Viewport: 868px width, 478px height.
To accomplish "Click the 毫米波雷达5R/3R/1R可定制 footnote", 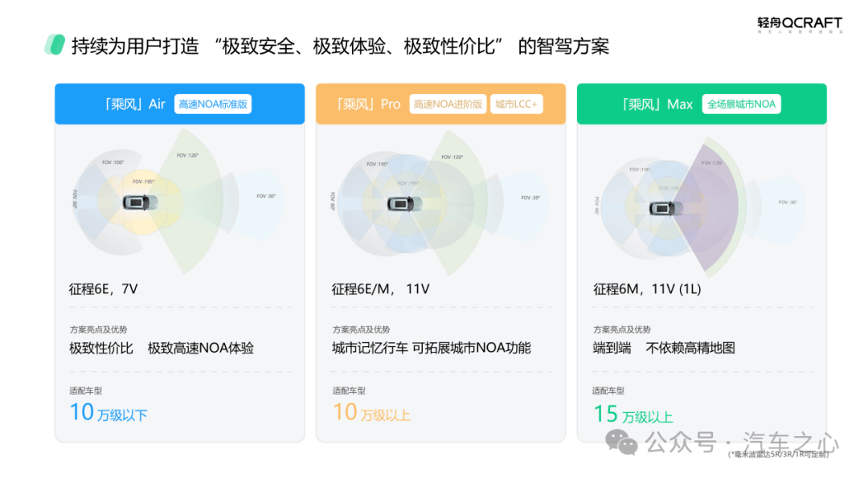I will [778, 454].
